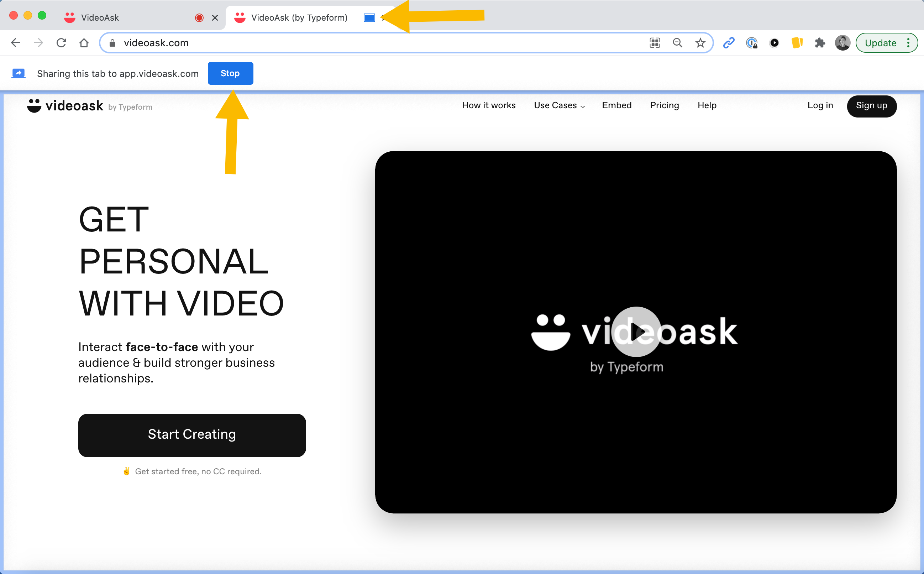Image resolution: width=924 pixels, height=574 pixels.
Task: Open the zoom magnifier control in address bar
Action: click(x=677, y=43)
